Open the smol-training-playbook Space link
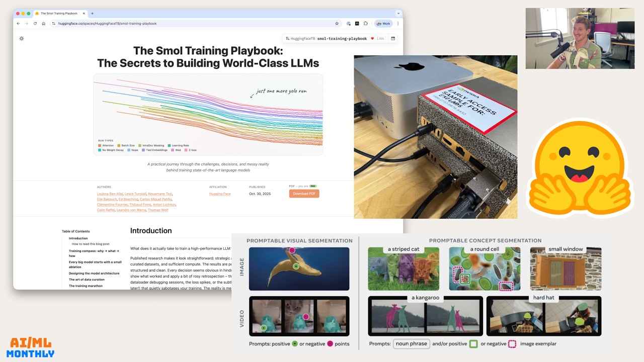This screenshot has height=362, width=644. [x=342, y=38]
